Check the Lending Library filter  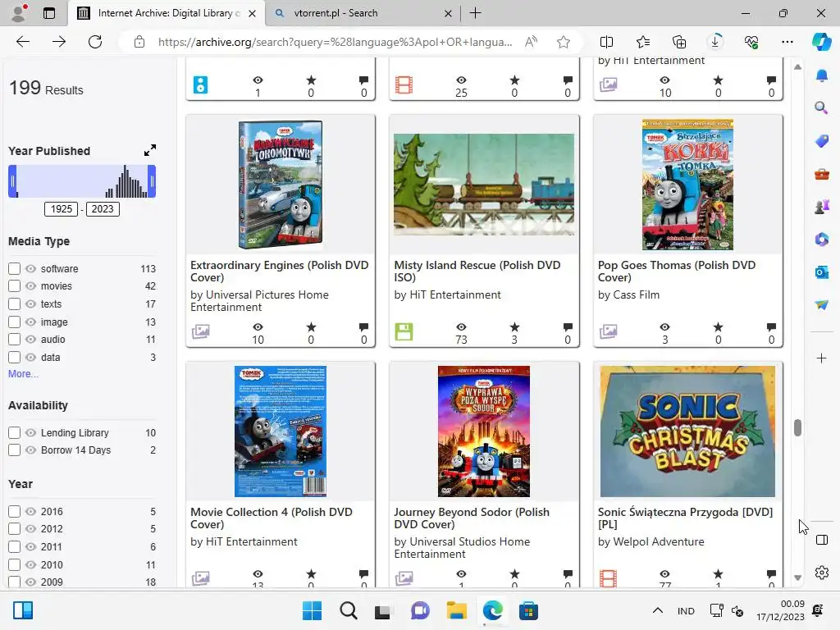[15, 433]
